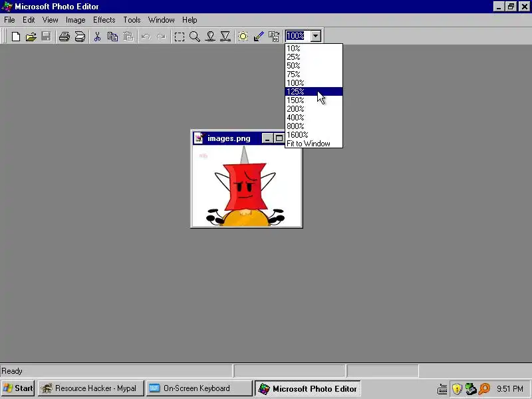Open the Window menu
Viewport: 532px width, 399px height.
(x=161, y=20)
